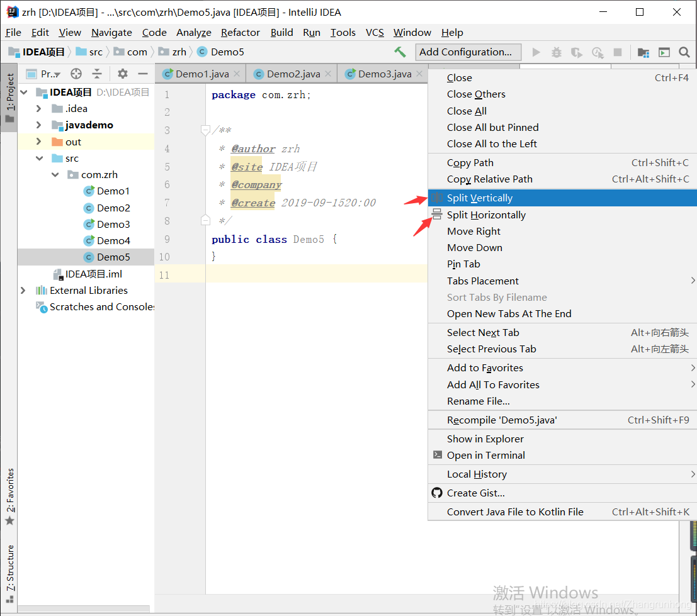Click line 11 in the editor
Viewport: 697px width, 616px height.
315,274
